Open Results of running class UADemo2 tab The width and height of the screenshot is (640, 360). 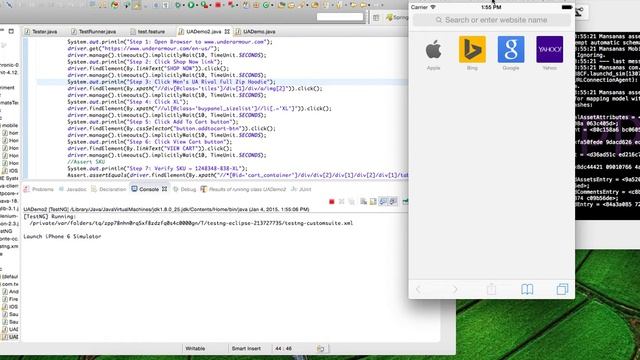click(x=244, y=189)
